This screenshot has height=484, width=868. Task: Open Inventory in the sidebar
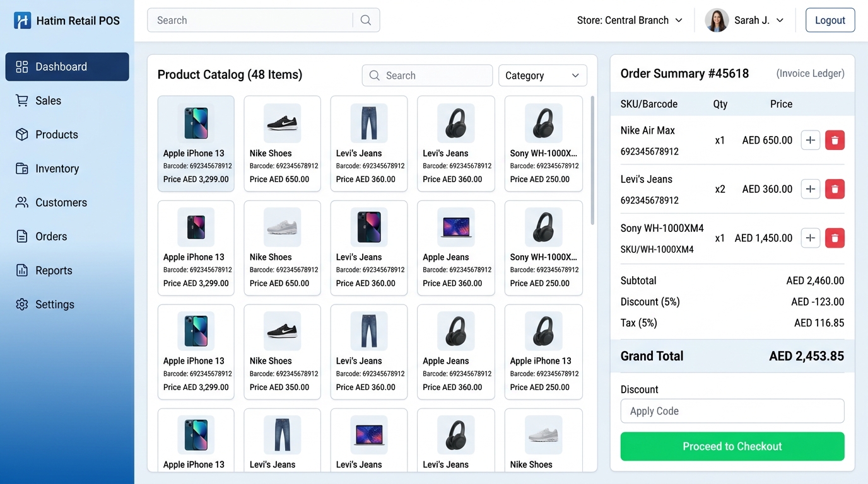point(67,169)
